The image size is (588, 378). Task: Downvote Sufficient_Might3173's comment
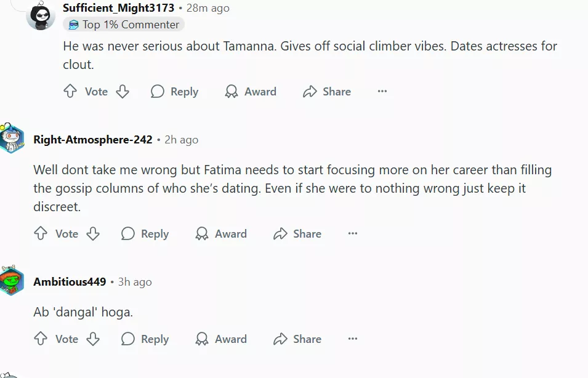point(123,92)
